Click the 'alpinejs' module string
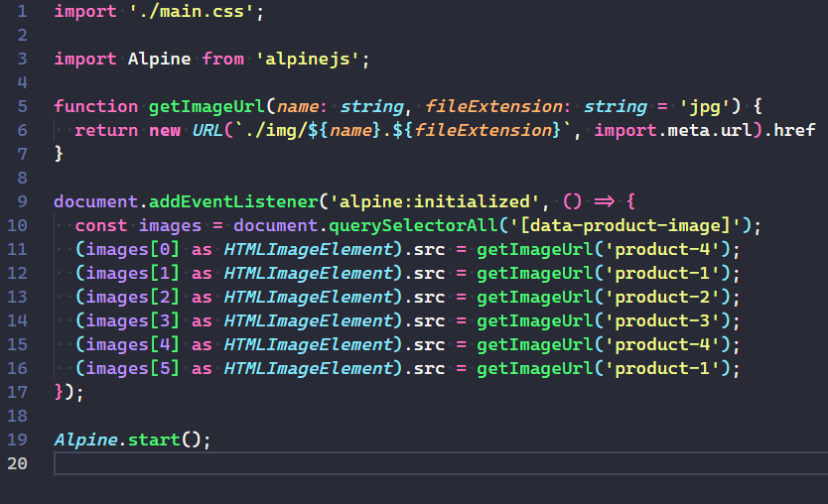This screenshot has height=504, width=828. [308, 59]
